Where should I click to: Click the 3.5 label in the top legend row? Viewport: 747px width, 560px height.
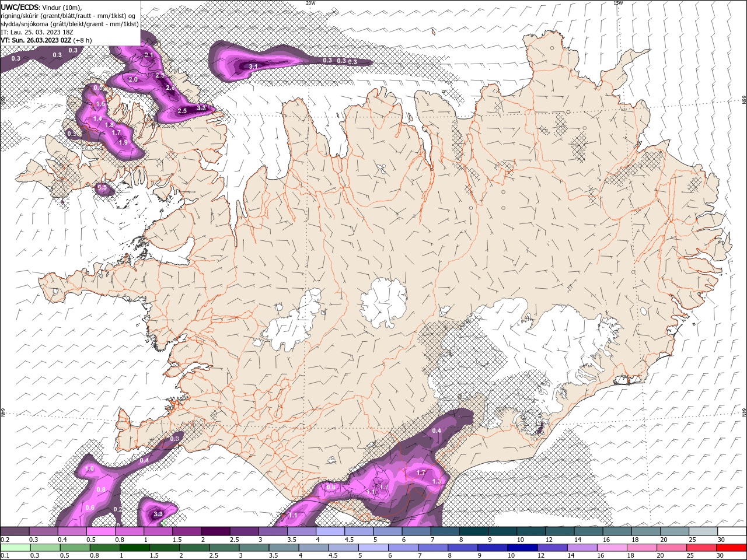pos(292,540)
